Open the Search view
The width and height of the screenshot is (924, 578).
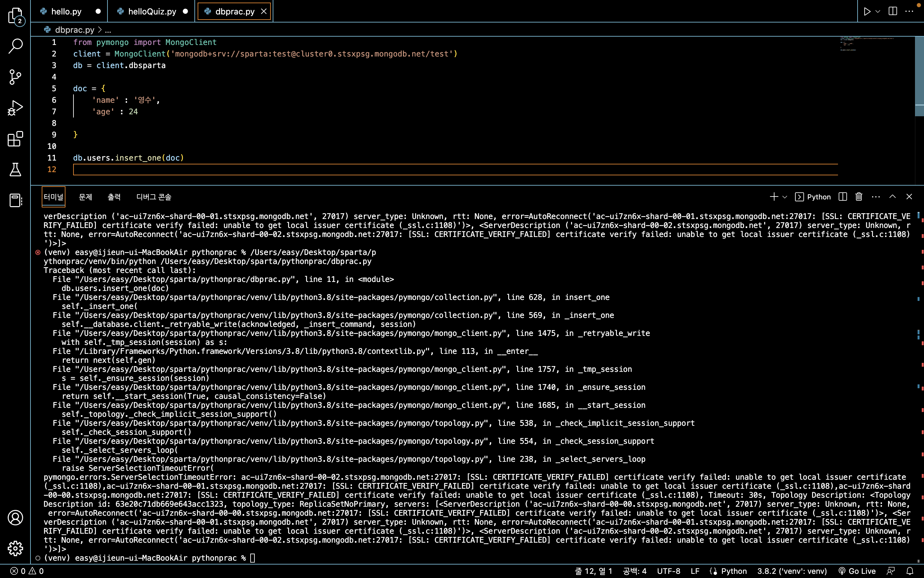(x=15, y=46)
